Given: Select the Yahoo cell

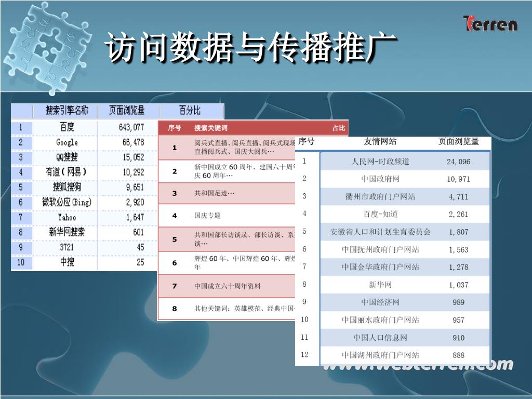Looking at the screenshot, I should [x=67, y=217].
